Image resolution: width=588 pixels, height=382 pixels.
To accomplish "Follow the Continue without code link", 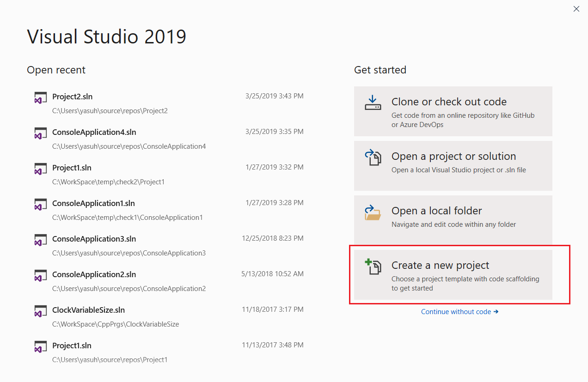I will (459, 312).
